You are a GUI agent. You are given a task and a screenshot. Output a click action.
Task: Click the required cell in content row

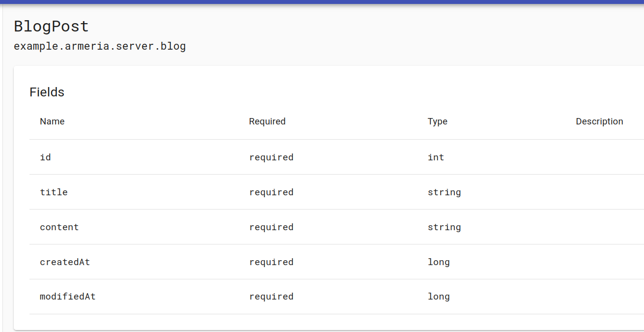tap(271, 227)
